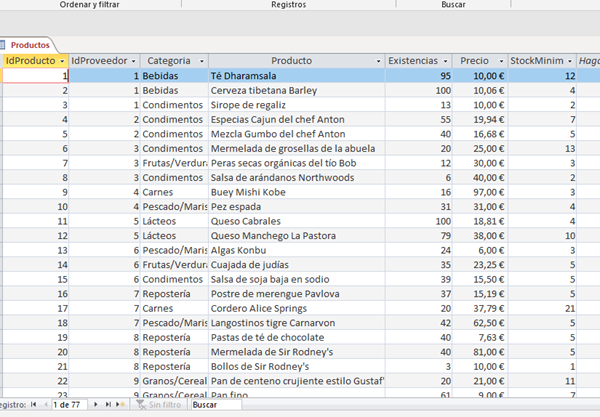Screen dimensions: 600x417
Task: Select the row of Queso Cabrales
Action: point(2,221)
